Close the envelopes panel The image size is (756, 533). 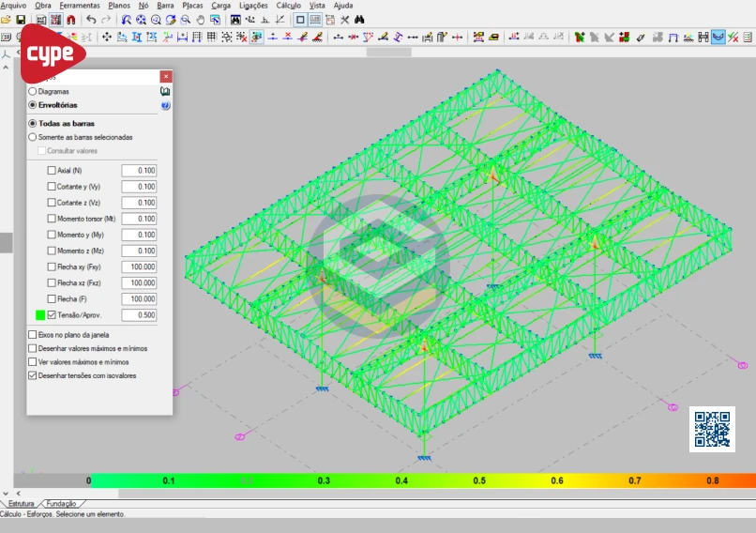[x=165, y=76]
